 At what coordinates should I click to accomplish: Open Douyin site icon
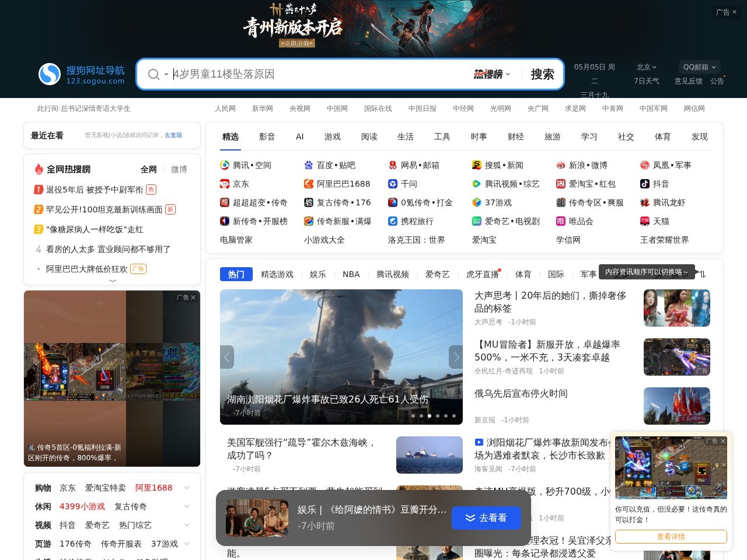tap(645, 184)
